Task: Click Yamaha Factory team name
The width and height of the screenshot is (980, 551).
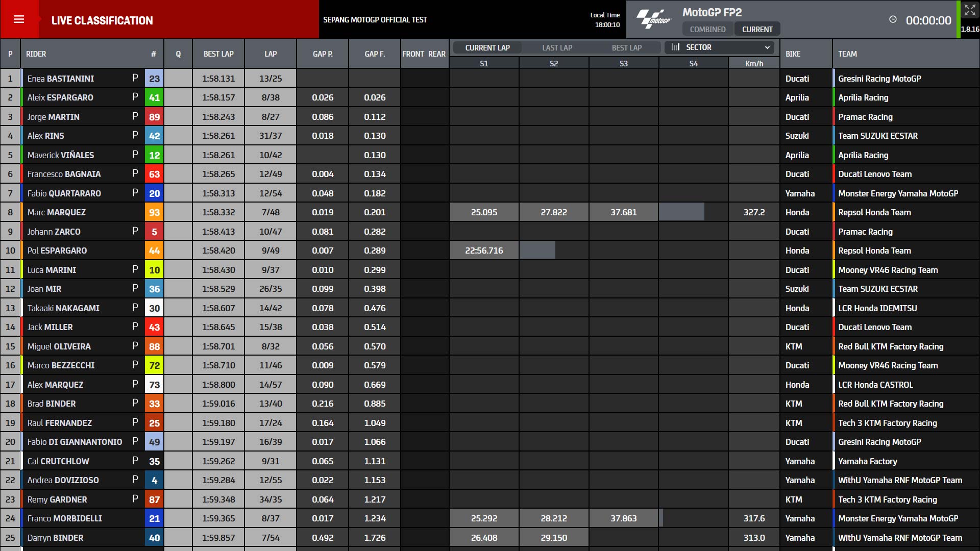Action: click(x=867, y=461)
